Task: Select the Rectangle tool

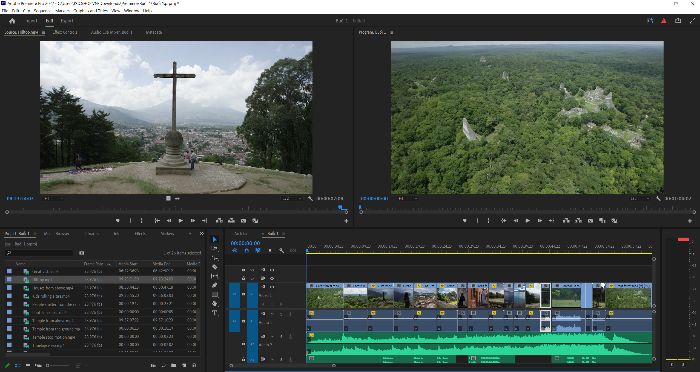Action: (215, 295)
